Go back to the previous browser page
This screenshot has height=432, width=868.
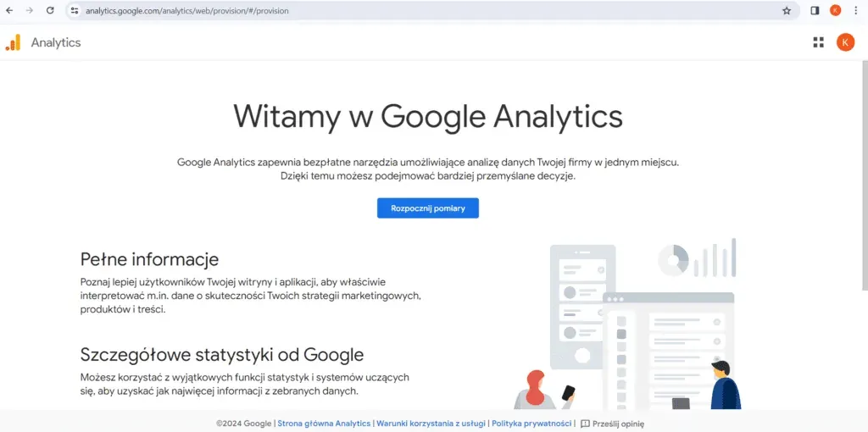click(x=9, y=10)
